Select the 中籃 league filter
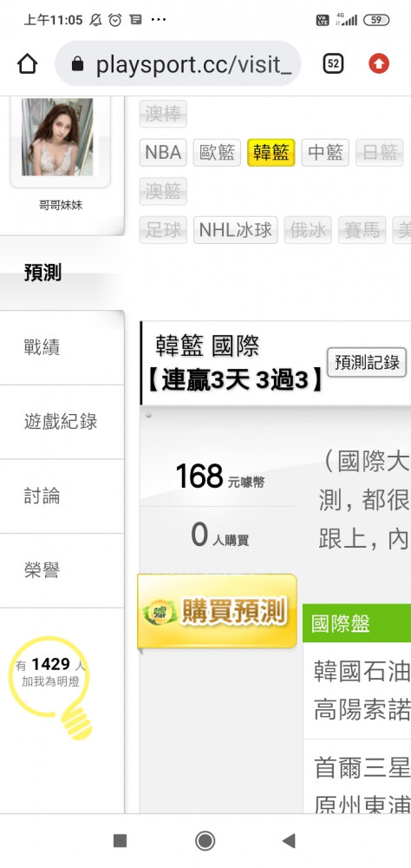 coord(325,152)
